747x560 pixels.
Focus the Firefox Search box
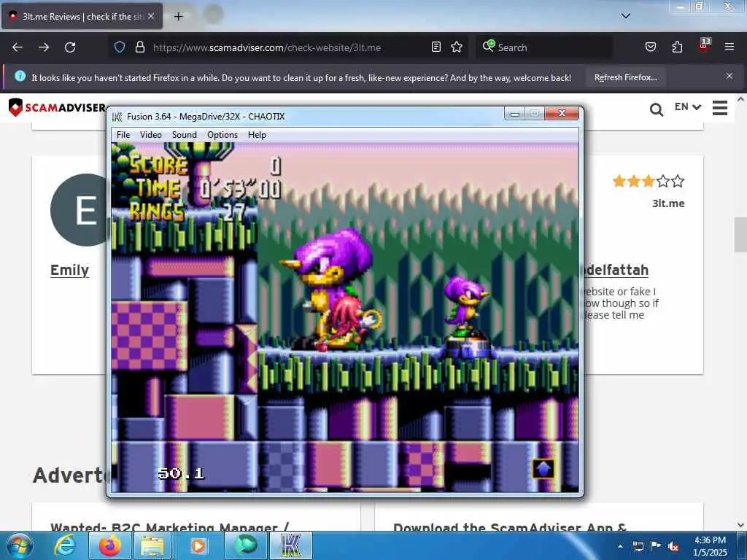[544, 47]
